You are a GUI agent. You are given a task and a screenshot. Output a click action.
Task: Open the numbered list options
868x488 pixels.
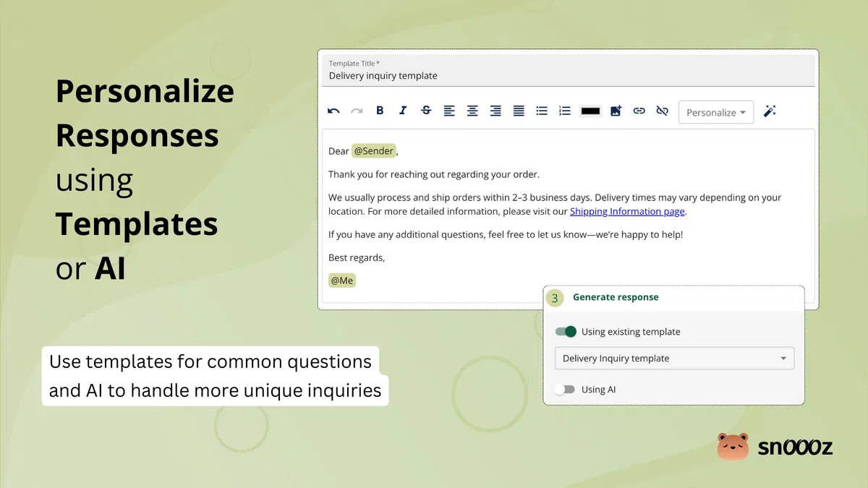click(565, 111)
